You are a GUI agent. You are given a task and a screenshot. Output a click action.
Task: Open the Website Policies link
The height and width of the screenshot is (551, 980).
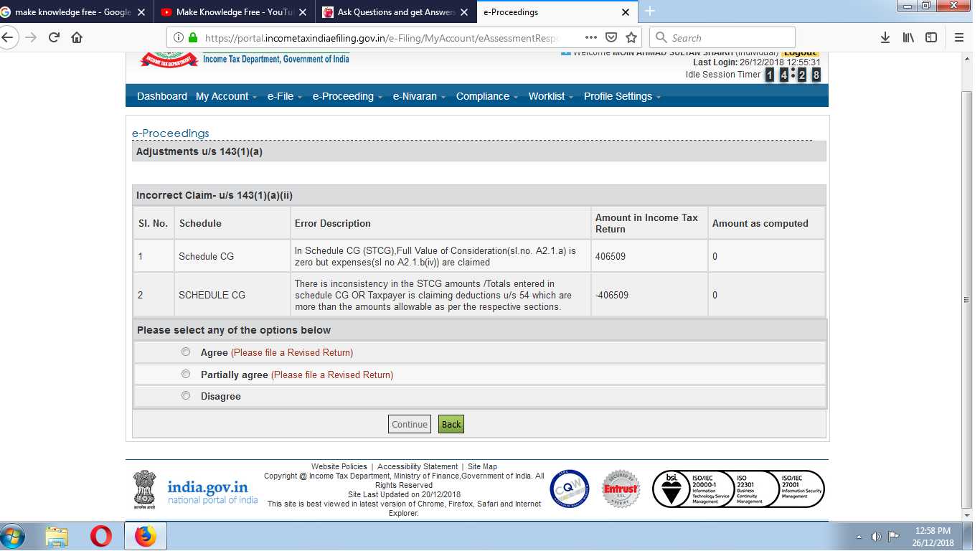point(339,466)
